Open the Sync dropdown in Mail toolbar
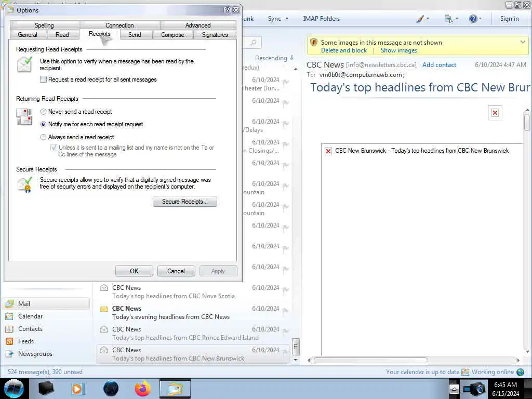 (278, 19)
